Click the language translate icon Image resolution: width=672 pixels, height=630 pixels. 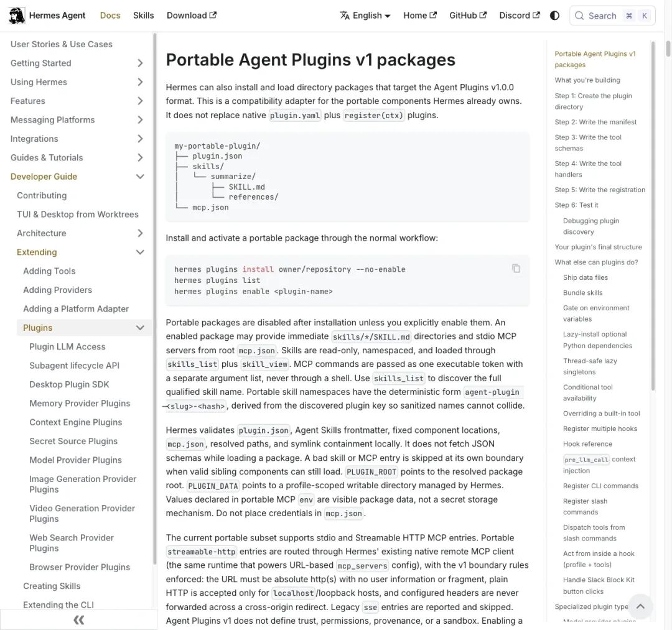point(345,16)
